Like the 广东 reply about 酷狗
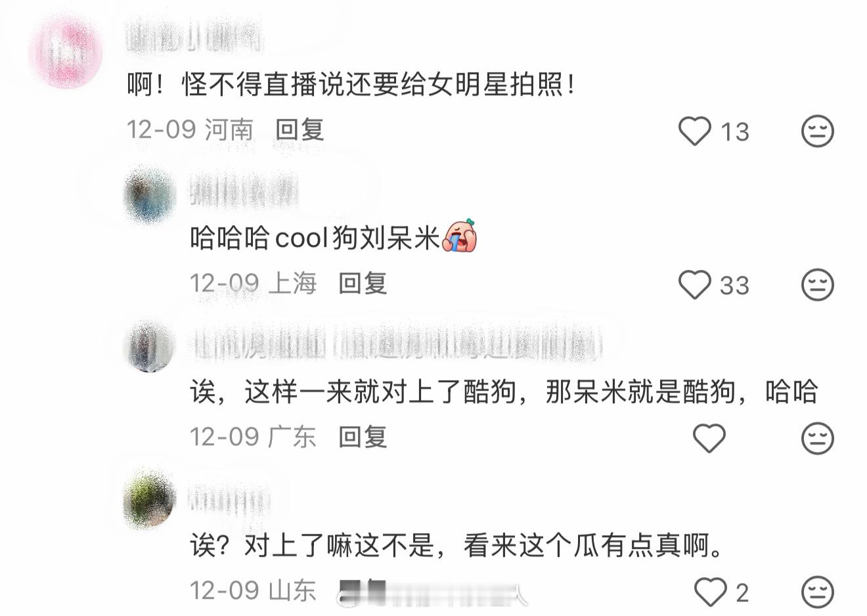The image size is (867, 616). 709,438
